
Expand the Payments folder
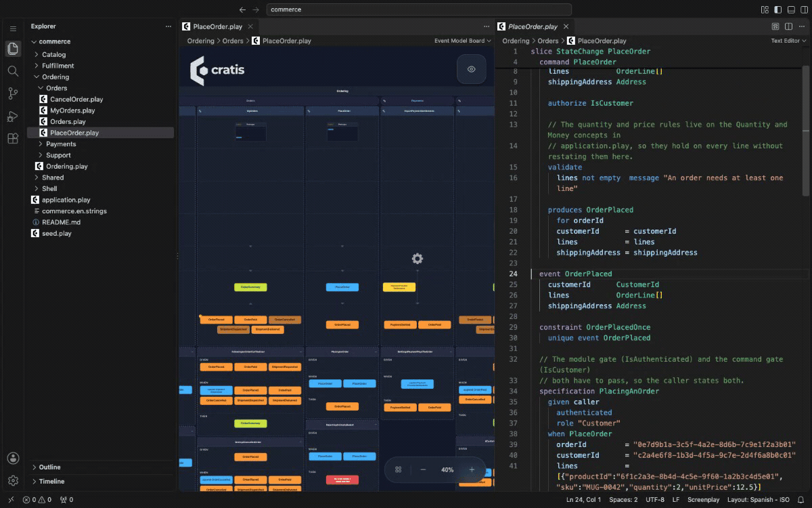pyautogui.click(x=100, y=144)
